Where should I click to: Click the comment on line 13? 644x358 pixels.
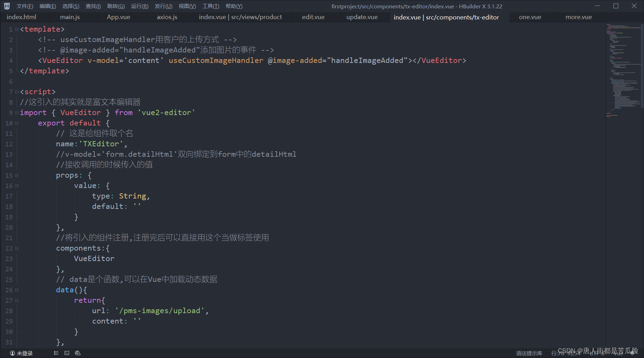point(176,154)
